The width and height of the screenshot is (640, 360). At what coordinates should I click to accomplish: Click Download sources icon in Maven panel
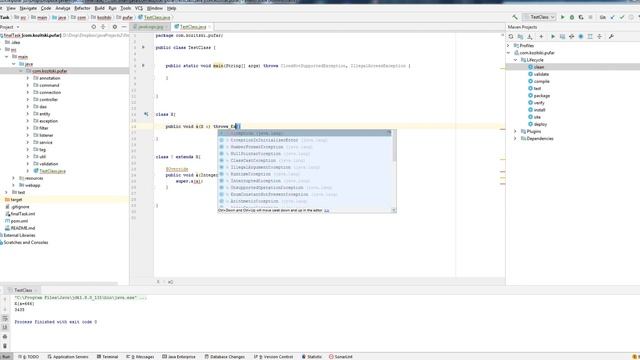point(530,36)
